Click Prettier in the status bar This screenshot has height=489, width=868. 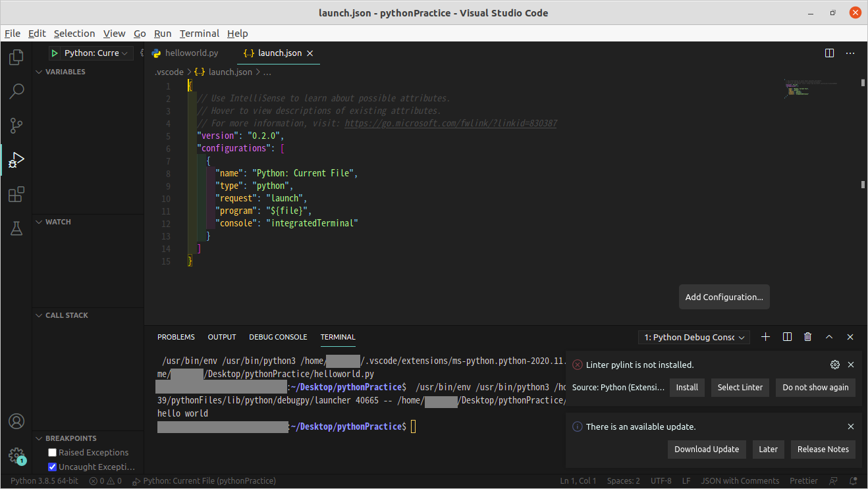803,481
